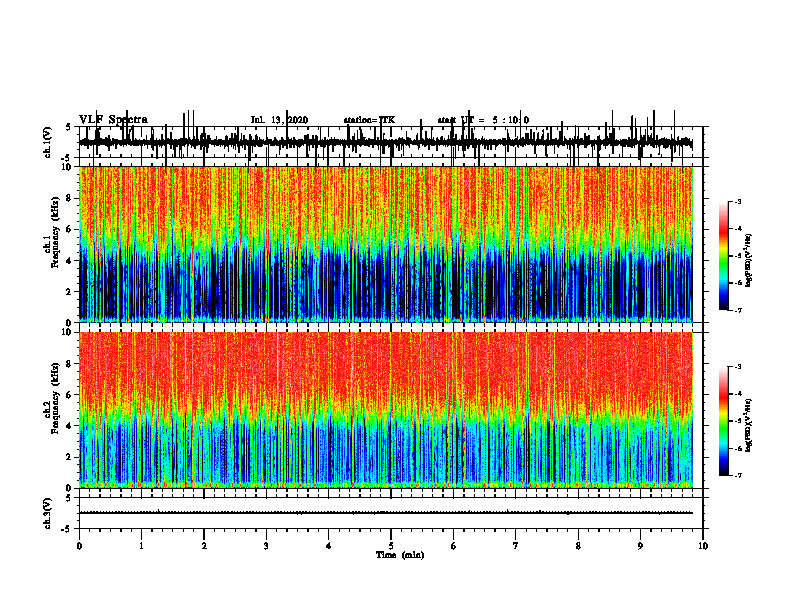Image resolution: width=792 pixels, height=612 pixels.
Task: Click the ch.2 spectrogram colorbar
Action: (723, 421)
